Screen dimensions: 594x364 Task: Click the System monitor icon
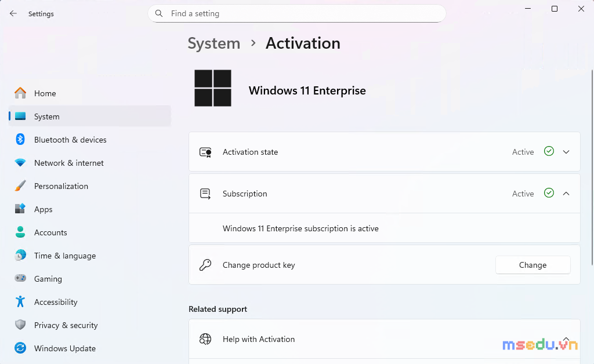coord(20,116)
